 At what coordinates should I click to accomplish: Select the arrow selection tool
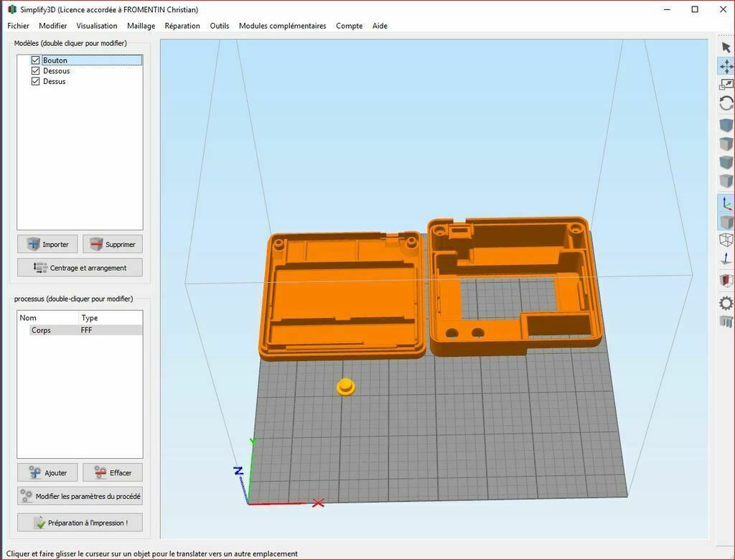click(x=726, y=47)
